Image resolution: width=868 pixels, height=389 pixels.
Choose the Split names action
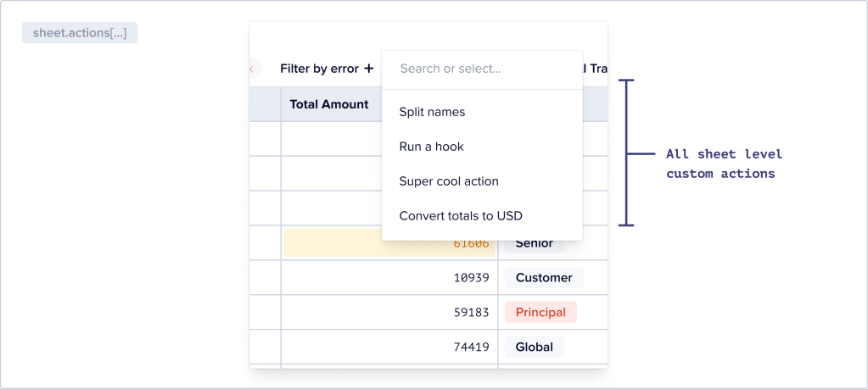point(432,112)
